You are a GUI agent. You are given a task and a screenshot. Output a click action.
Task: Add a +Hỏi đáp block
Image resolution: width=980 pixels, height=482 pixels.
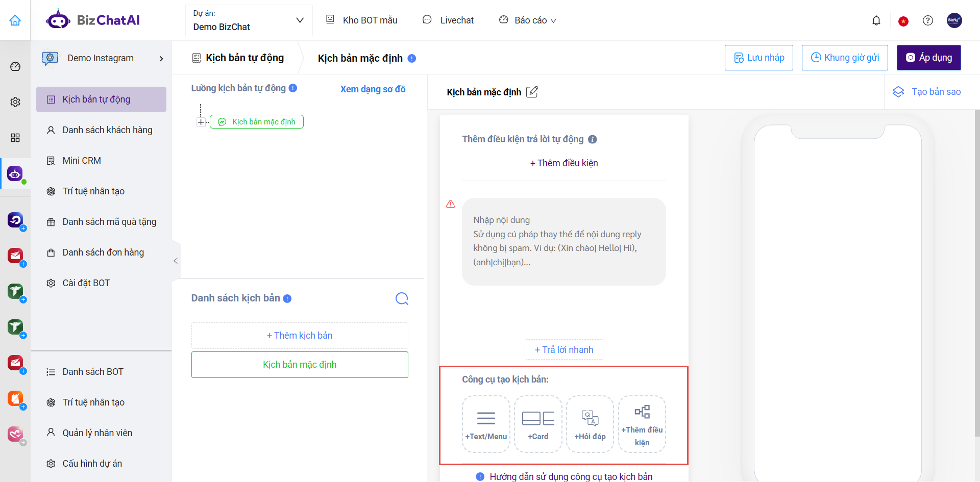point(590,424)
